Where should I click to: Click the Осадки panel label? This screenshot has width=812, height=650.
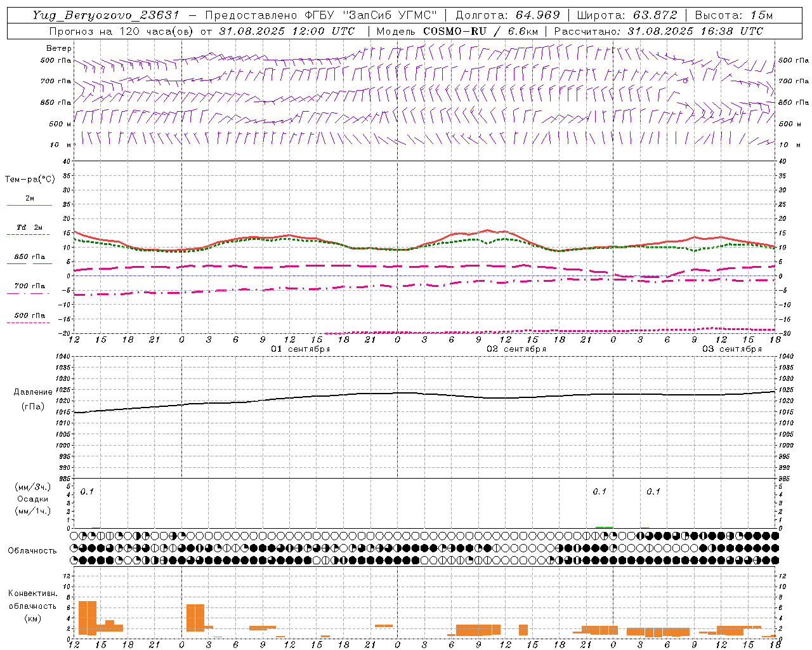tap(33, 499)
